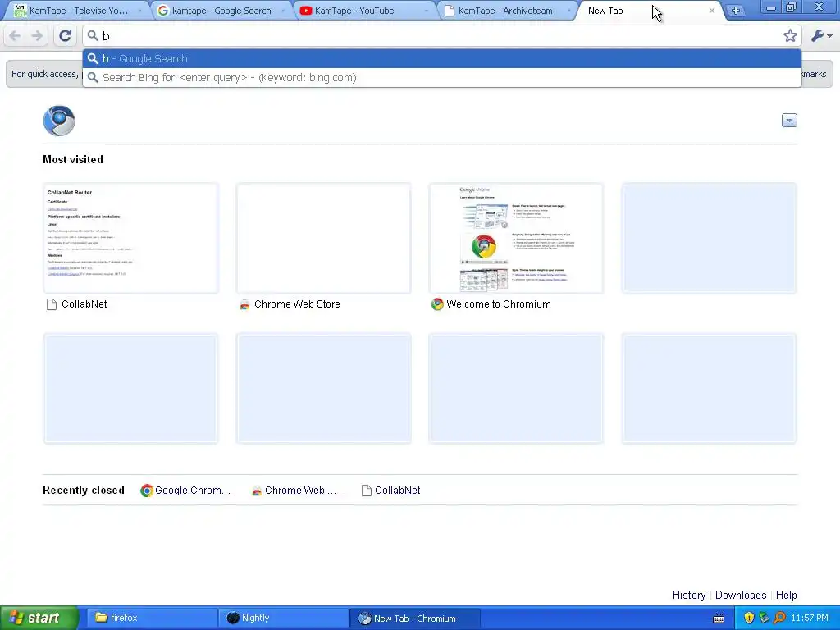Reopen recently closed CollabNet page
Viewport: 840px width, 630px height.
[x=391, y=491]
